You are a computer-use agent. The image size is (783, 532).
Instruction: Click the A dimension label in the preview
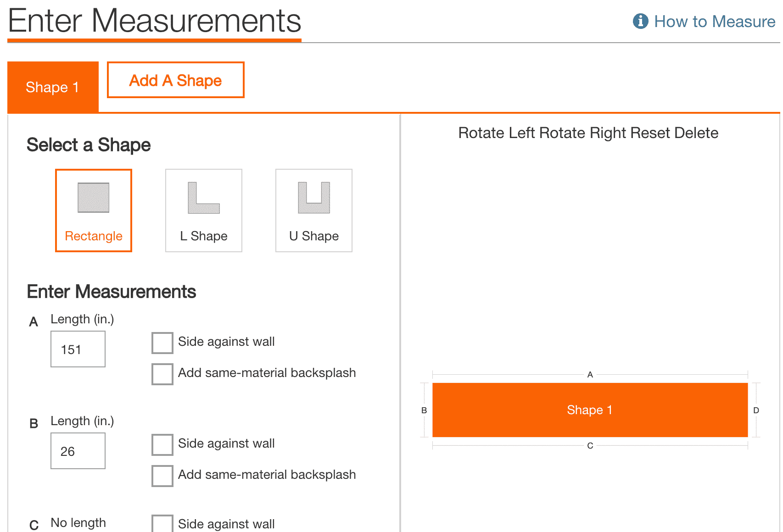(x=590, y=375)
